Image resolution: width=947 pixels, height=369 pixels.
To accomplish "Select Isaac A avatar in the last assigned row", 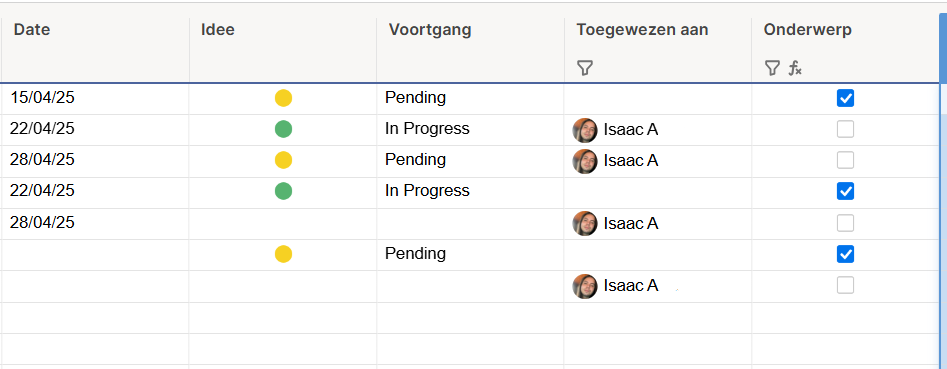I will [585, 286].
